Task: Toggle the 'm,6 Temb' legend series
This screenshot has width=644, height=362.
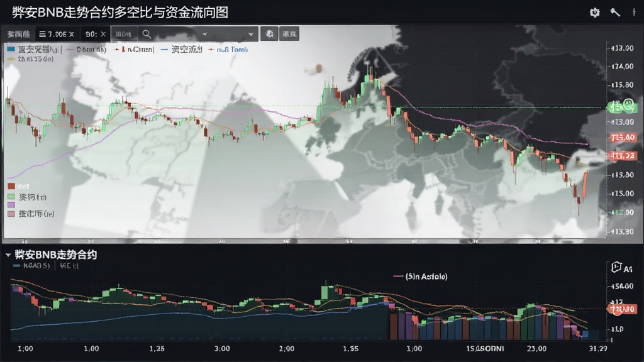Action: click(x=228, y=50)
